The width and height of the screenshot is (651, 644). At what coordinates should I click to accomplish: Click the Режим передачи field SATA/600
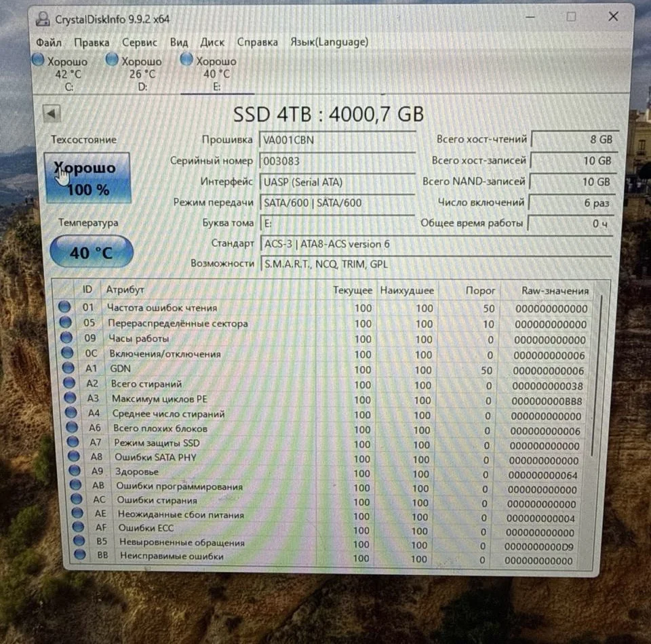[337, 203]
